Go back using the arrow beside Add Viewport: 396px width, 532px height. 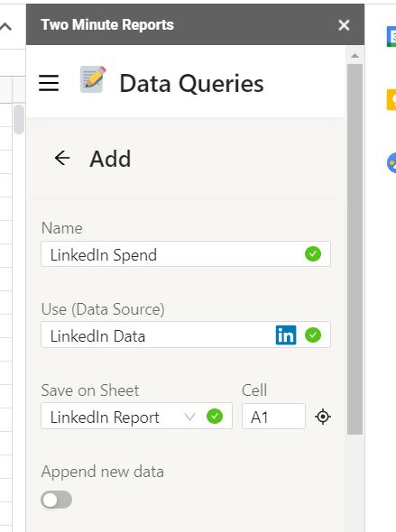62,158
